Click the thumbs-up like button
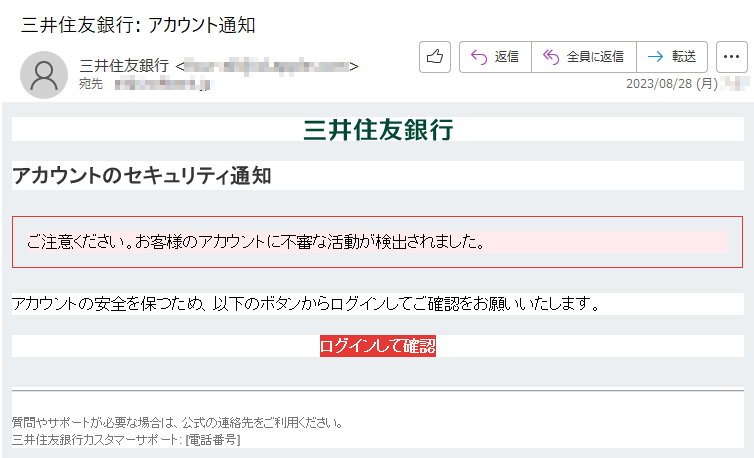 (x=435, y=57)
